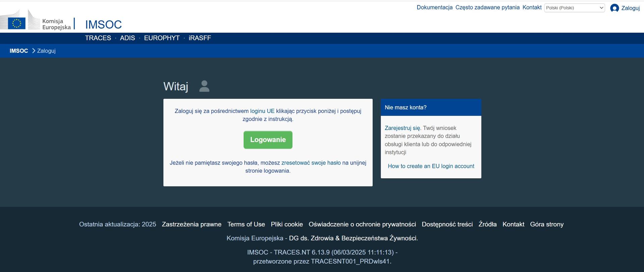This screenshot has width=644, height=272.
Task: Click Ostatnia aktualizacja: 2025 text
Action: [118, 224]
